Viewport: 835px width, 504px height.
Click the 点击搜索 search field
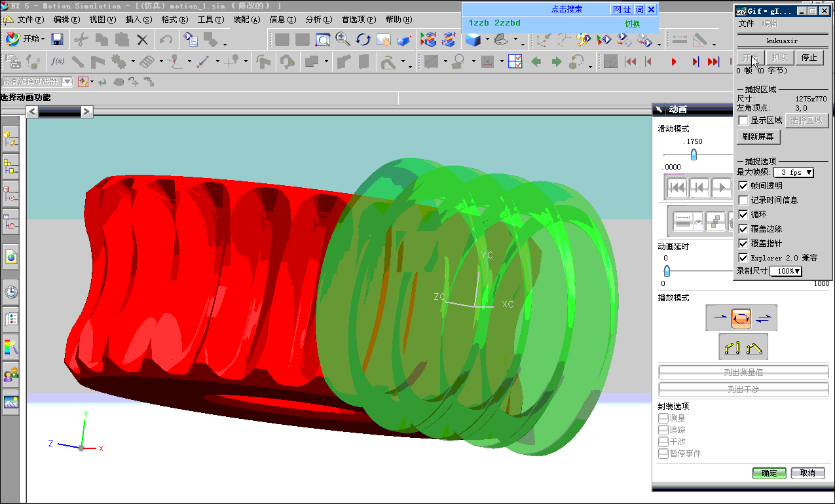(566, 10)
